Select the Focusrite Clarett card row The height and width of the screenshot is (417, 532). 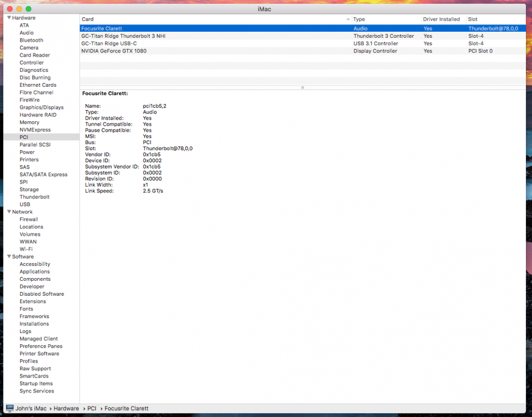click(x=303, y=28)
